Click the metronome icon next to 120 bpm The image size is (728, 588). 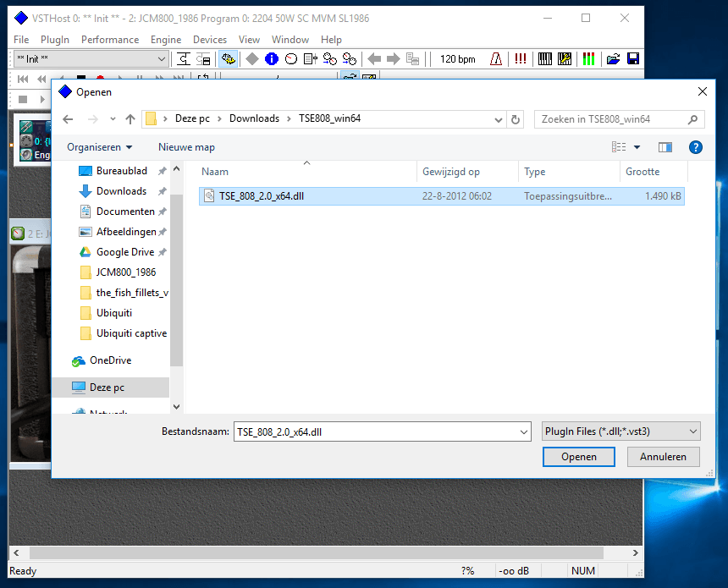(496, 59)
